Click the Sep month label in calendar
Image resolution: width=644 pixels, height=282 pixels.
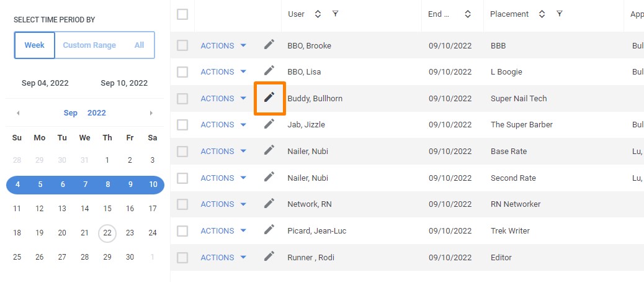pyautogui.click(x=71, y=113)
